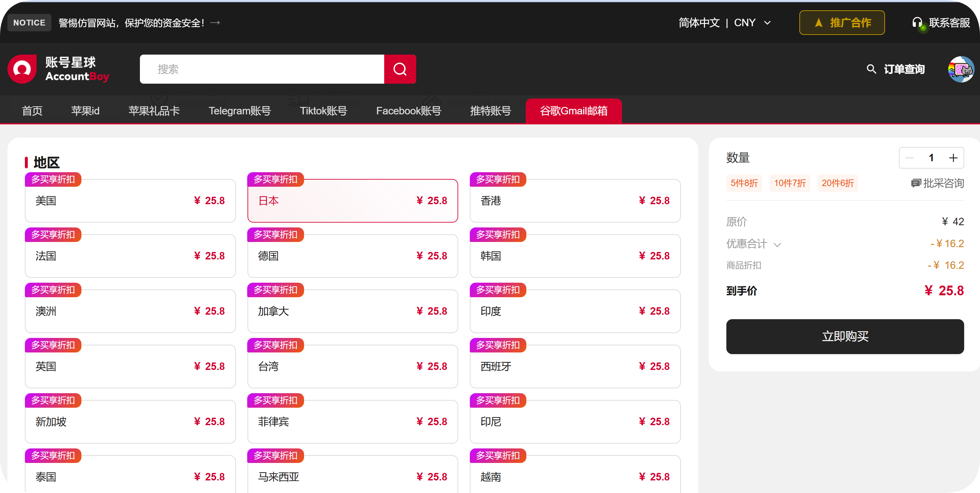Open the user avatar profile picture

pos(961,69)
